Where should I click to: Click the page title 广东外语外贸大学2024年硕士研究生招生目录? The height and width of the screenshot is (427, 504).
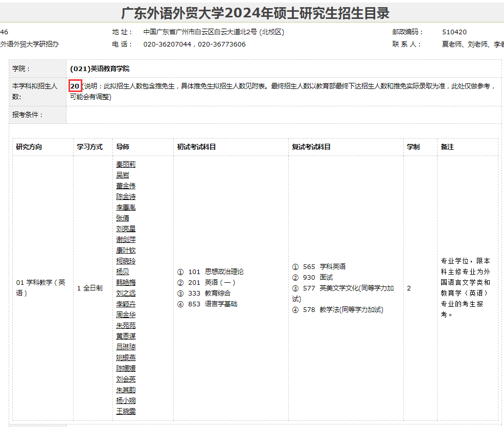click(255, 13)
